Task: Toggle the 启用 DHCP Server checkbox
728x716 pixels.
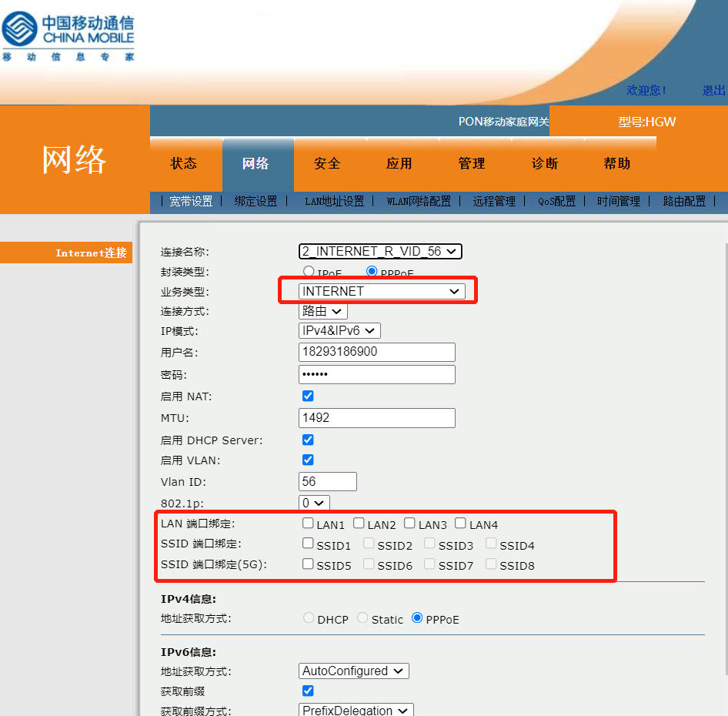Action: click(308, 440)
